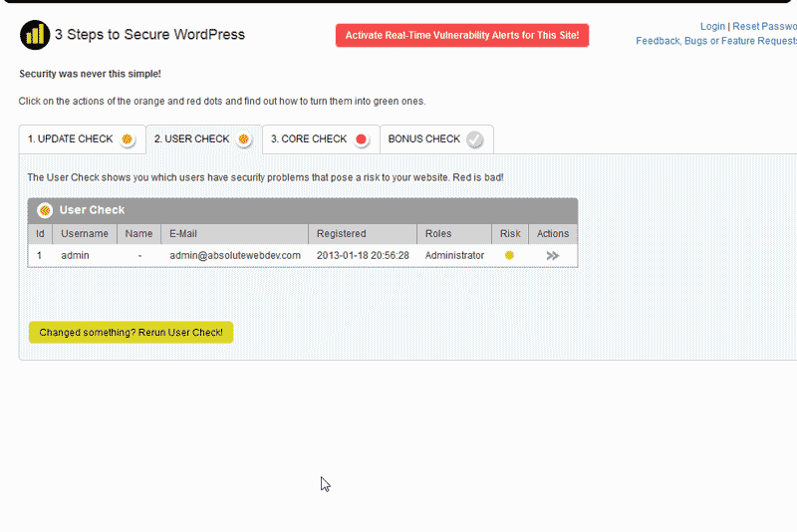797x532 pixels.
Task: Open the Login link
Action: tap(712, 27)
